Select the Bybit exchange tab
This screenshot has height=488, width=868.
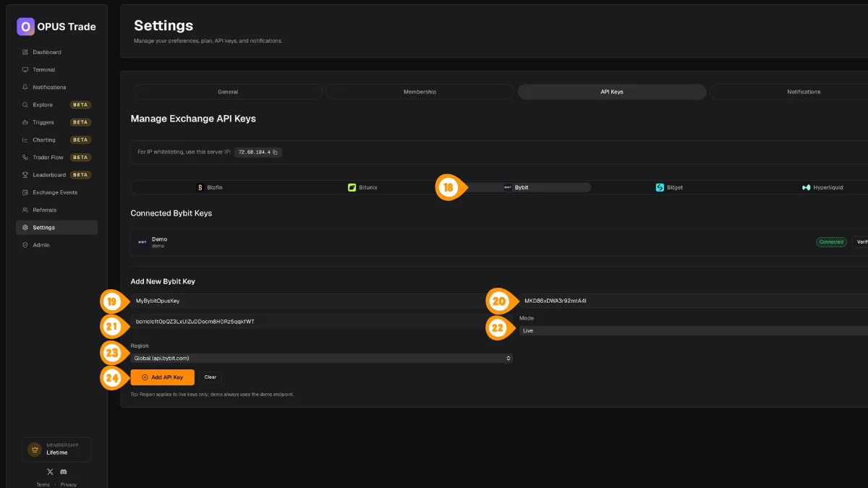[516, 187]
